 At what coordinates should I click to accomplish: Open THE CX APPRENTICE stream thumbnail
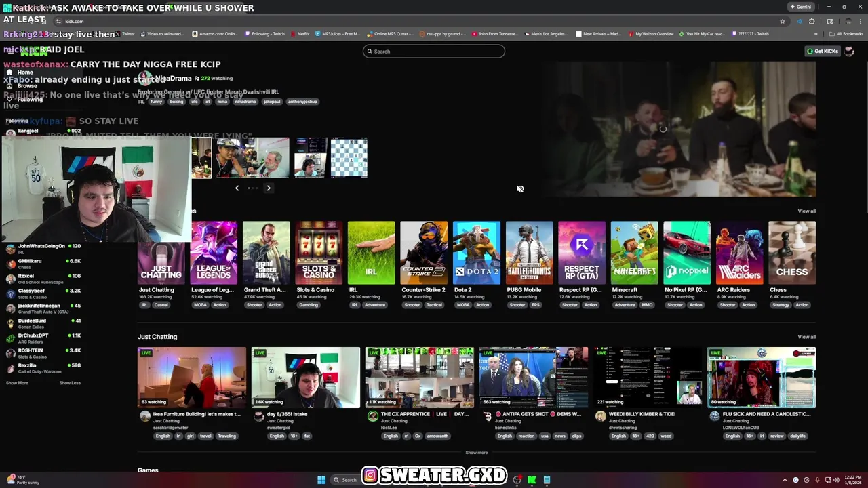click(420, 378)
